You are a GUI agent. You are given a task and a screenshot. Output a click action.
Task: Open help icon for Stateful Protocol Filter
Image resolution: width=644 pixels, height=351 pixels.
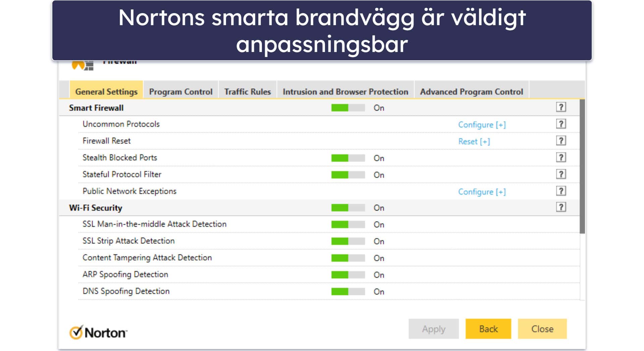coord(561,174)
